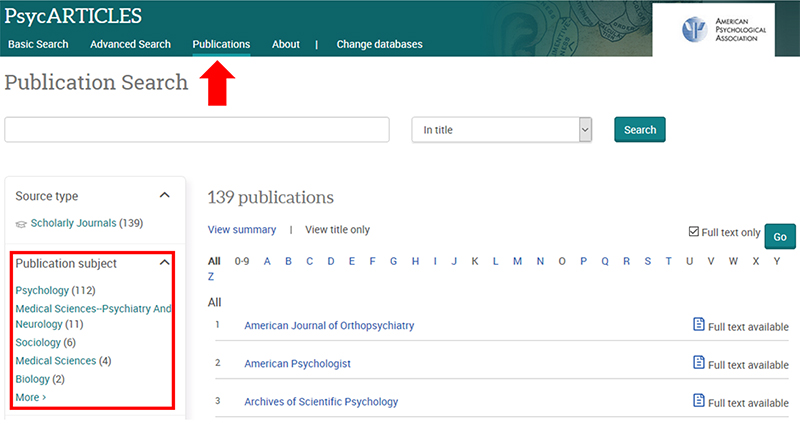Select All in alphabet index
This screenshot has width=800, height=433.
[214, 261]
